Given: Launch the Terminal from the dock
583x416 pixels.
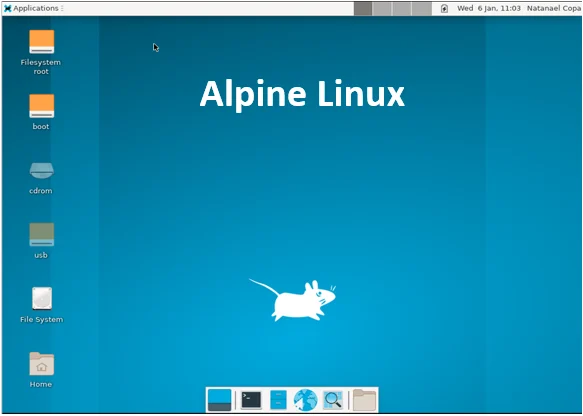Looking at the screenshot, I should (x=251, y=400).
